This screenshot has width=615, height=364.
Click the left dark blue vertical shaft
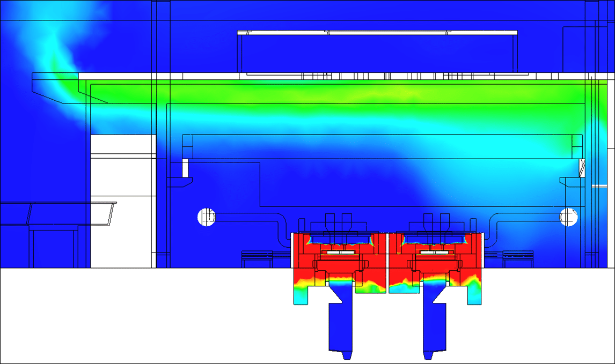[341, 327]
